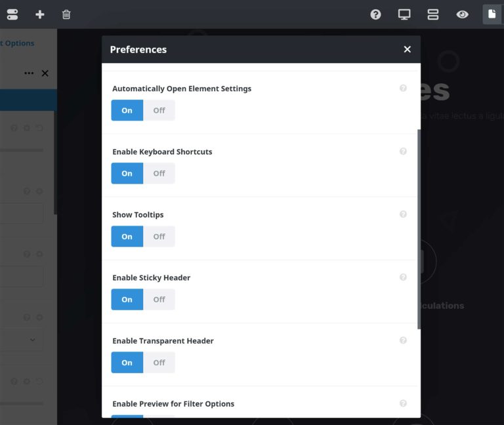Switch Show Tooltips to Off
The image size is (504, 425).
click(x=159, y=236)
